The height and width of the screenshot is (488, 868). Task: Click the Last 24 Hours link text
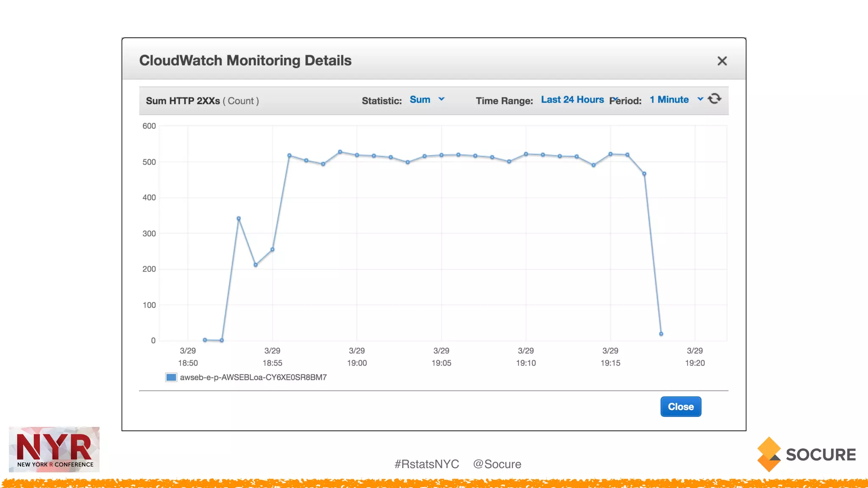(x=572, y=100)
